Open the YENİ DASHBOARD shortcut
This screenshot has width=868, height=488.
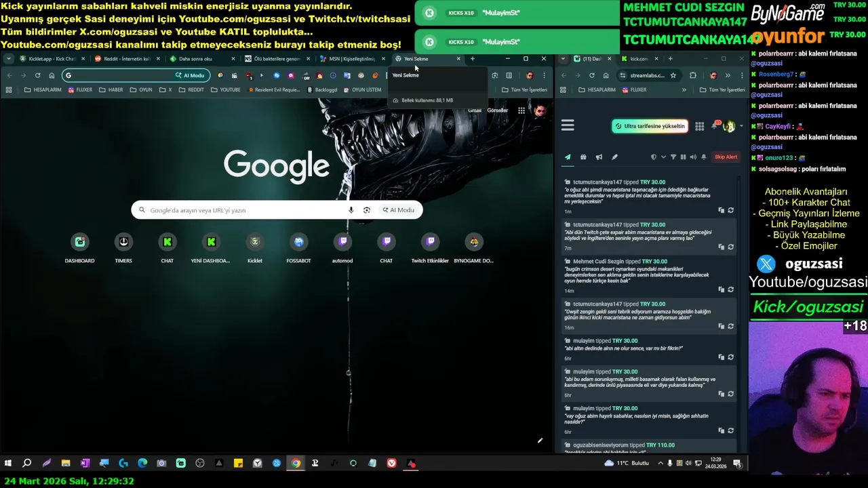click(x=211, y=248)
